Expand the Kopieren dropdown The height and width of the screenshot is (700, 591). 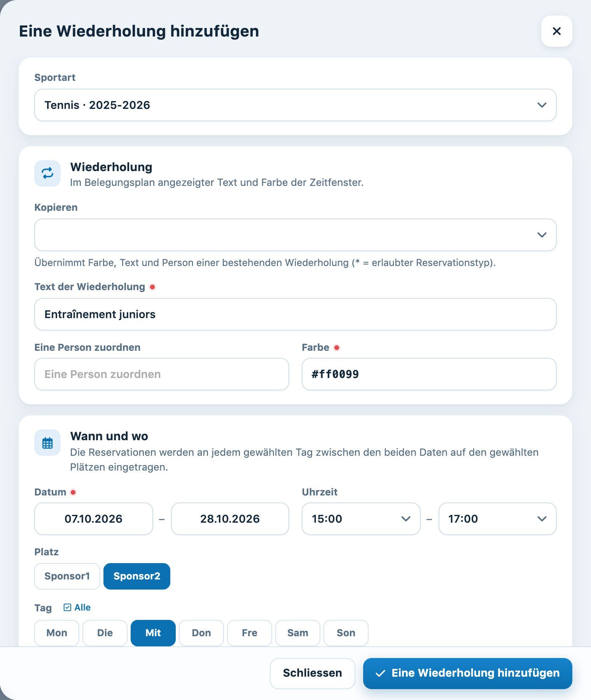295,235
